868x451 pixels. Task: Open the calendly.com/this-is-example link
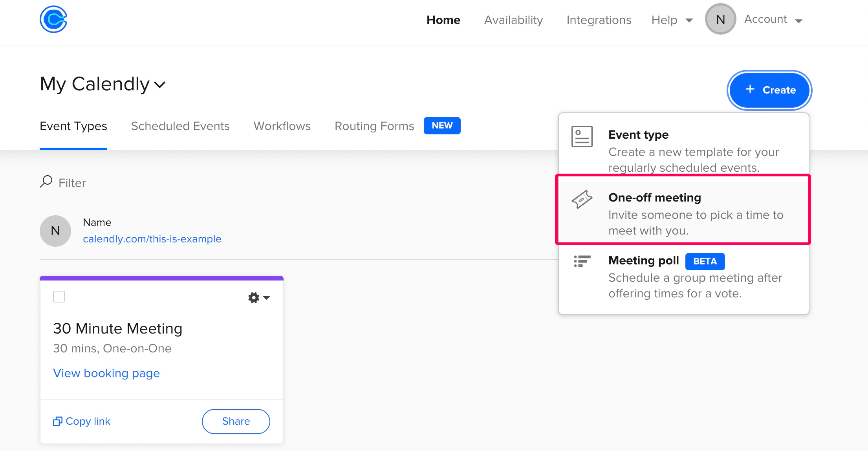pyautogui.click(x=152, y=239)
